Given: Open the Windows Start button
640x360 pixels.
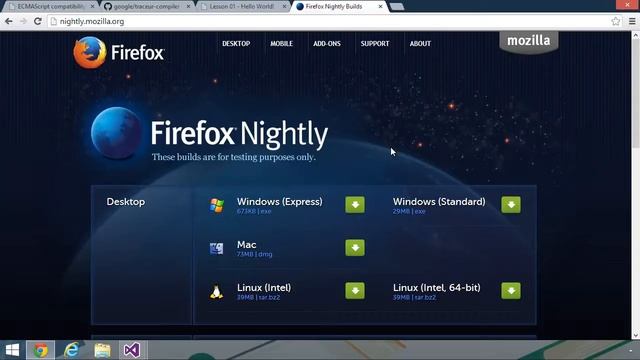Looking at the screenshot, I should (12, 350).
